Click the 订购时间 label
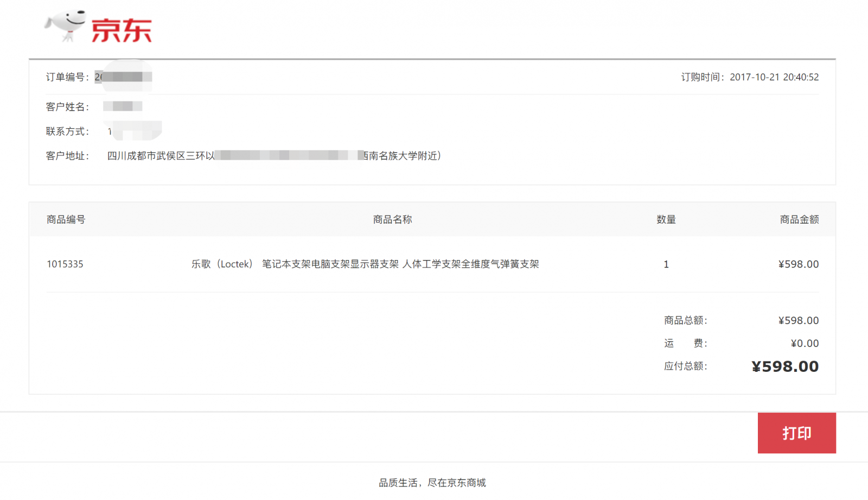The width and height of the screenshot is (868, 500). pos(703,77)
